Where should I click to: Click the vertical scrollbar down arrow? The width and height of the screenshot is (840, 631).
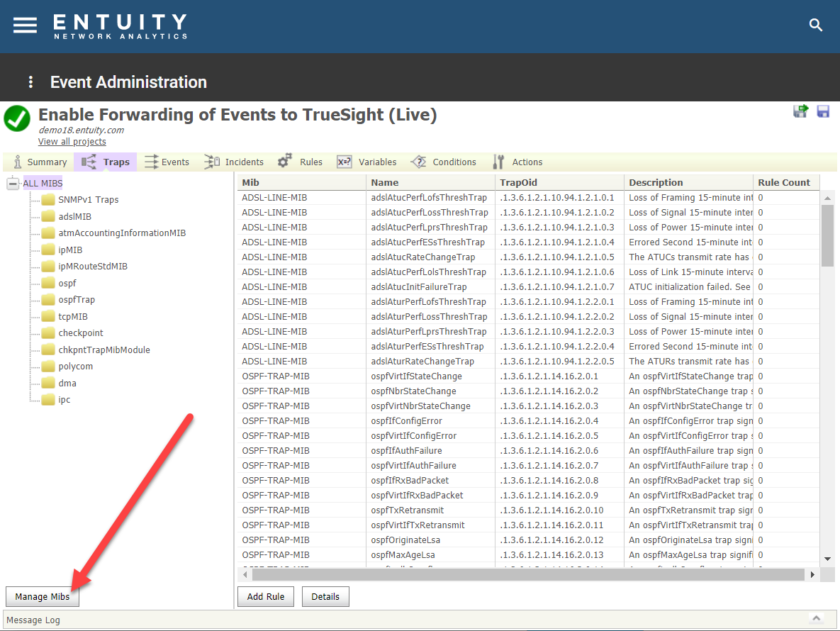point(827,559)
